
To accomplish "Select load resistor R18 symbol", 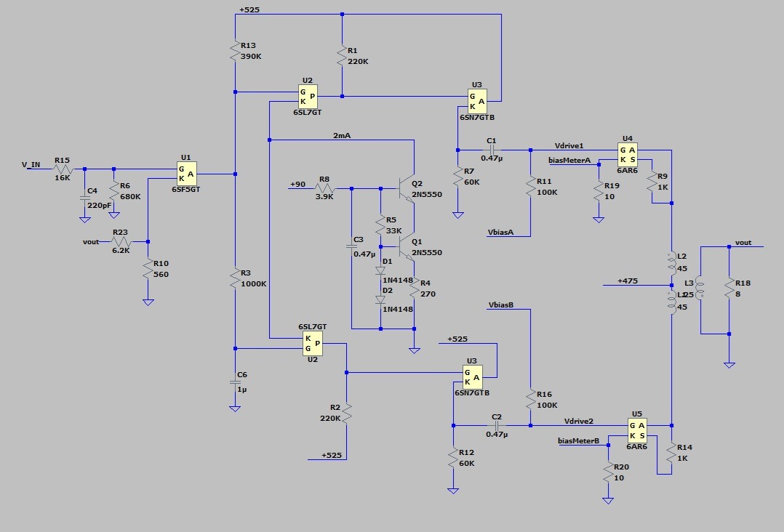I will tap(729, 289).
